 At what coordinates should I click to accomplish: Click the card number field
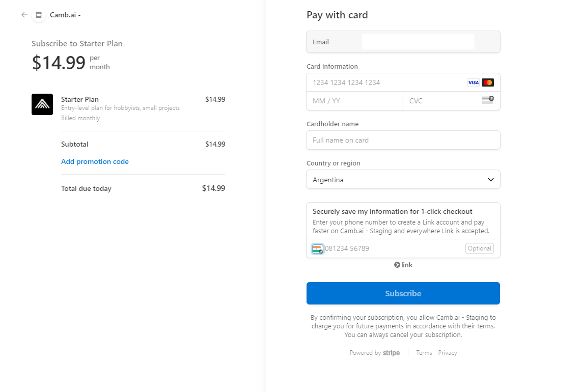pos(387,82)
